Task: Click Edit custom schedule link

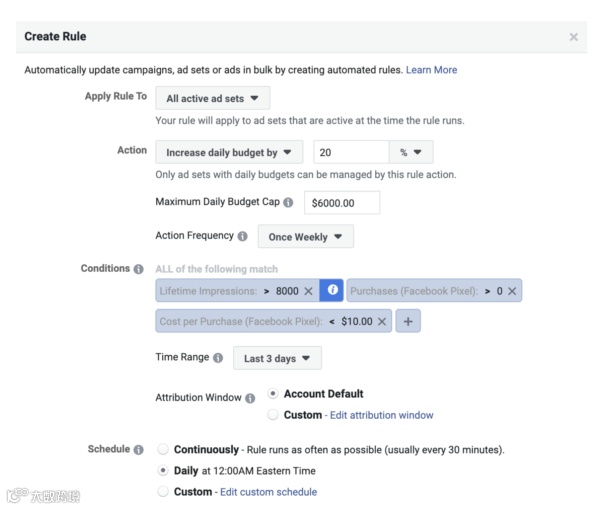Action: pos(268,492)
